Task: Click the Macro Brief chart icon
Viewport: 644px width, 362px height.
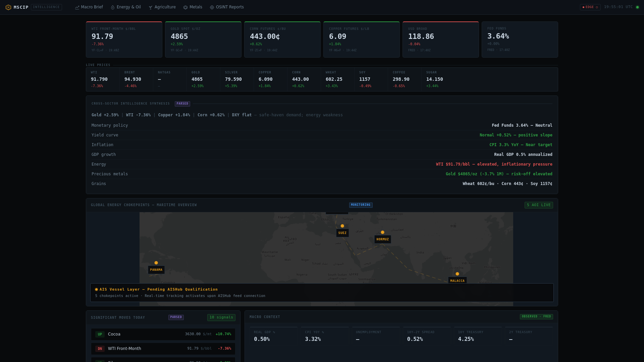Action: (x=77, y=7)
